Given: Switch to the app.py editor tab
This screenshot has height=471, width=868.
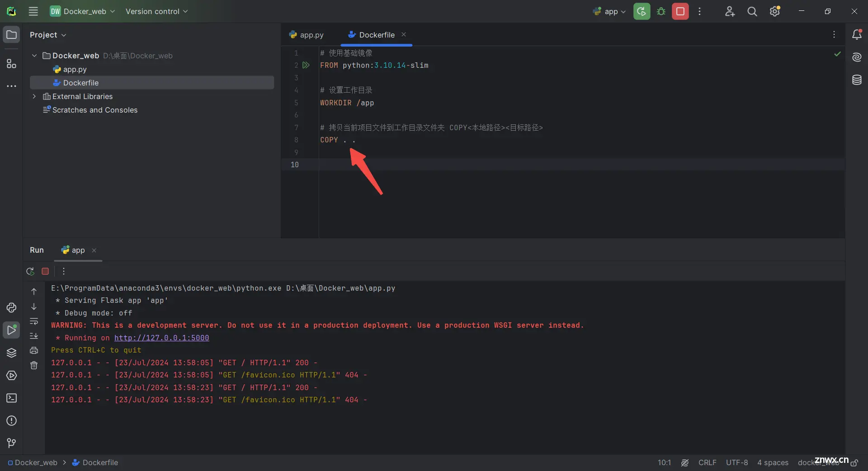Looking at the screenshot, I should (307, 35).
